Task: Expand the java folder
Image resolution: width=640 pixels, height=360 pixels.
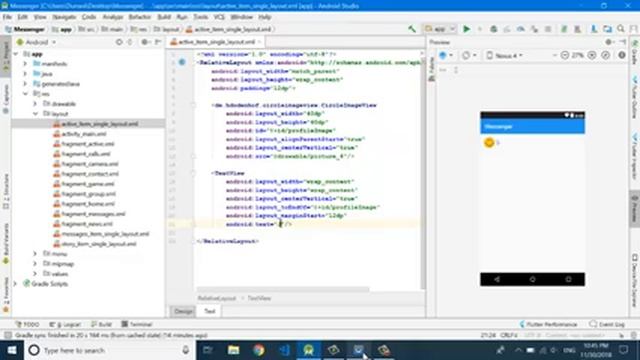Action: coord(26,74)
